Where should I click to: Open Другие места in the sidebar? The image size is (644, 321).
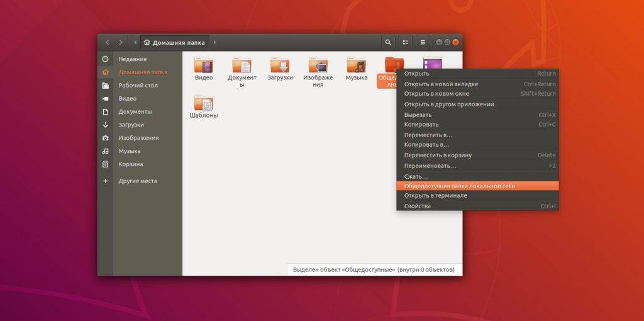[137, 181]
